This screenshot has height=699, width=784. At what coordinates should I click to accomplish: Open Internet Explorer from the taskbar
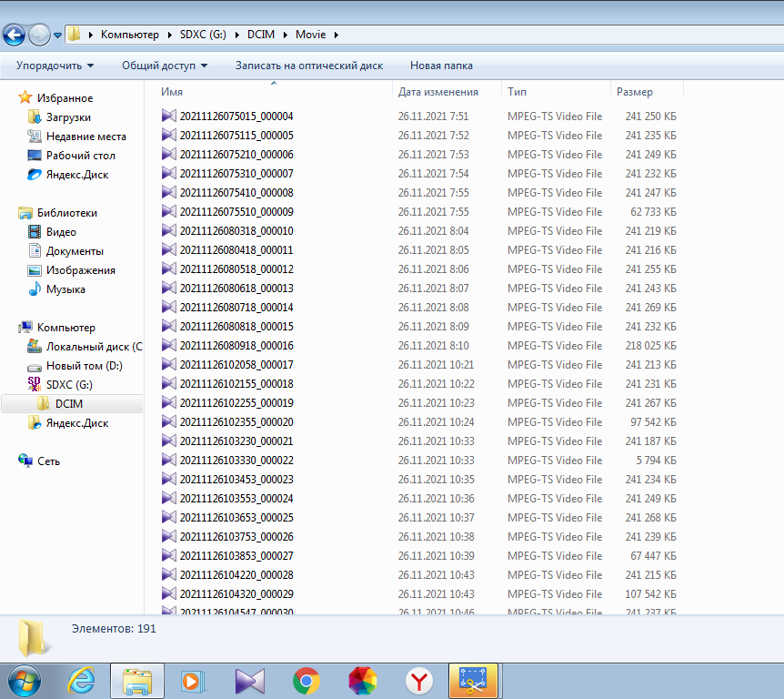tap(81, 681)
